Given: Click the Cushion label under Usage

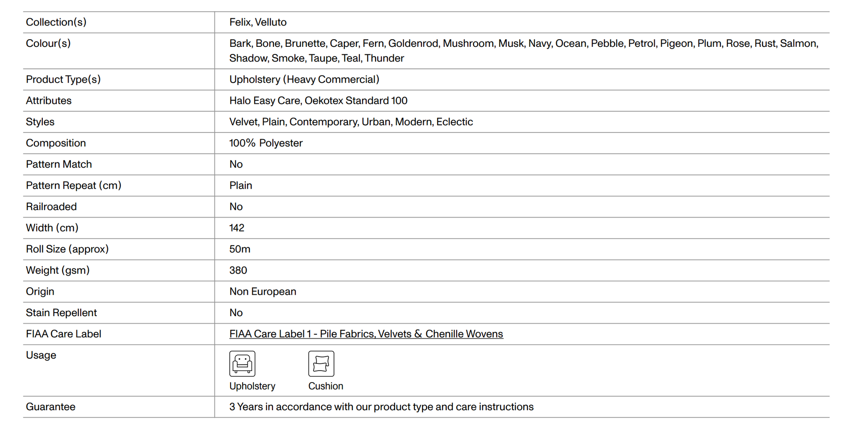Looking at the screenshot, I should coord(326,386).
